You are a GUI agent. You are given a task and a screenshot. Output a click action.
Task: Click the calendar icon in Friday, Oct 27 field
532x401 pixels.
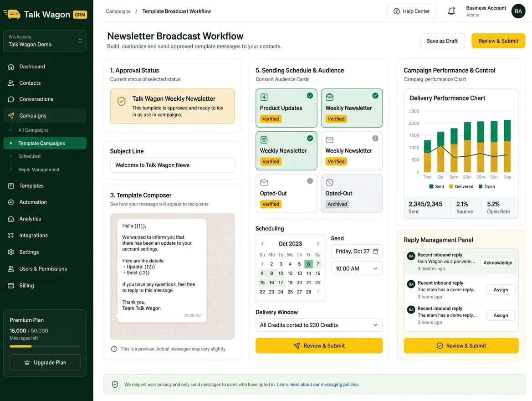(x=375, y=251)
